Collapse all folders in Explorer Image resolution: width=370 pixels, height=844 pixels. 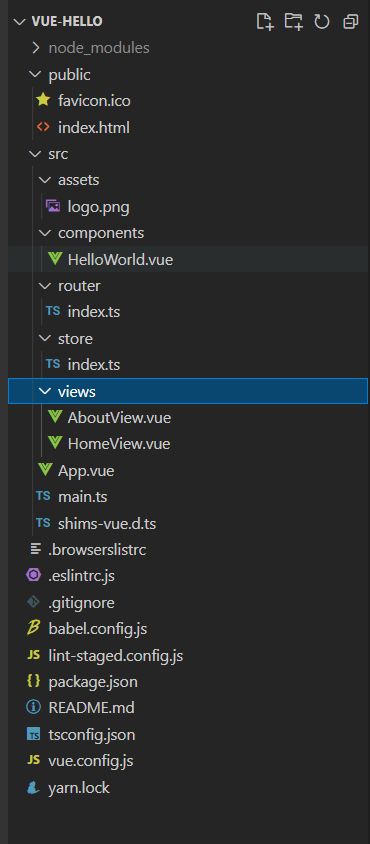351,22
